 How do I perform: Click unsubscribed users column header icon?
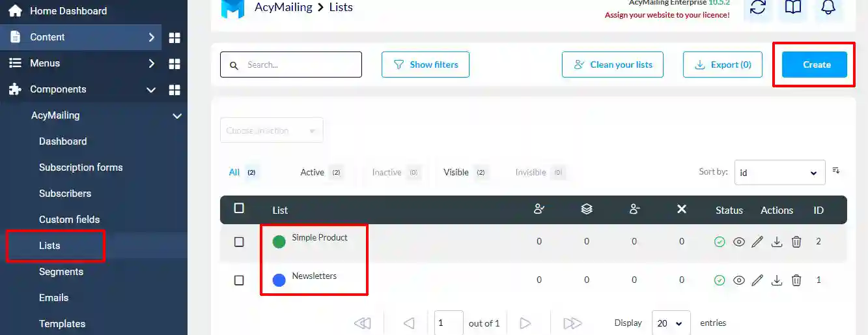tap(634, 209)
